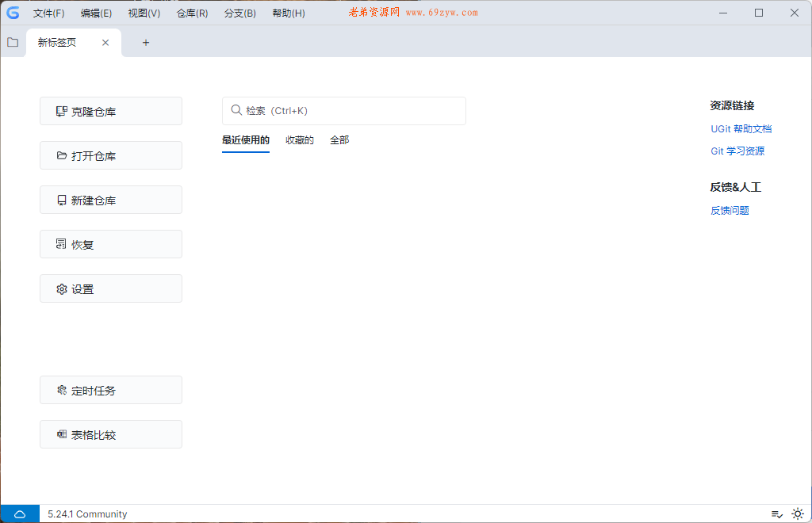Open the 反馈问题 link

[x=730, y=211]
